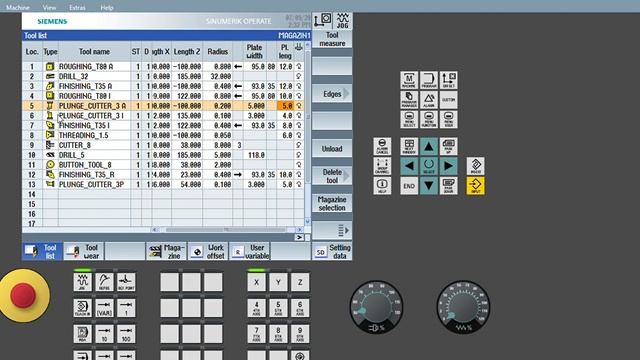640x360 pixels.
Task: Select the 5th axis key
Action: [278, 308]
